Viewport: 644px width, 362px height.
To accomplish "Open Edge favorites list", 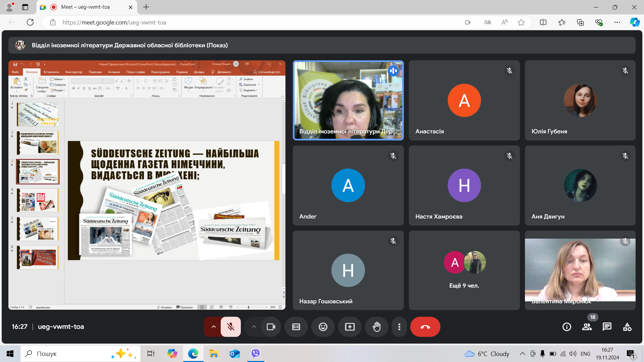I will 562,22.
